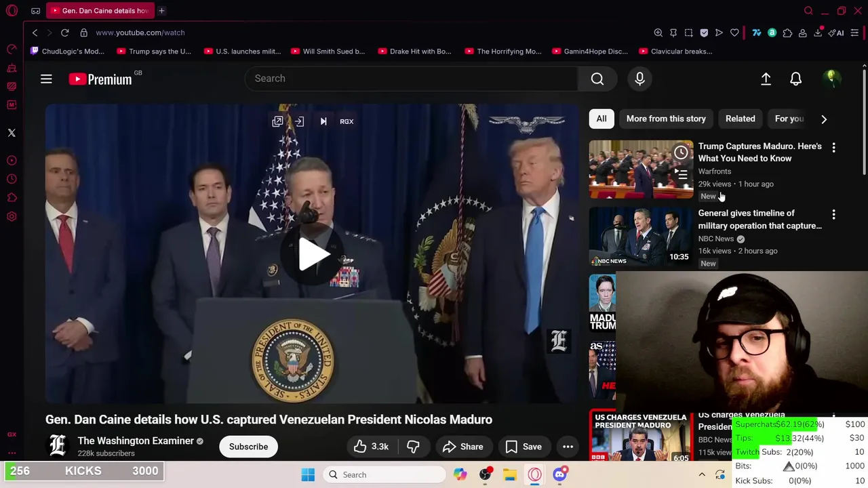This screenshot has height=488, width=868.
Task: Save the video to a playlist
Action: click(523, 447)
